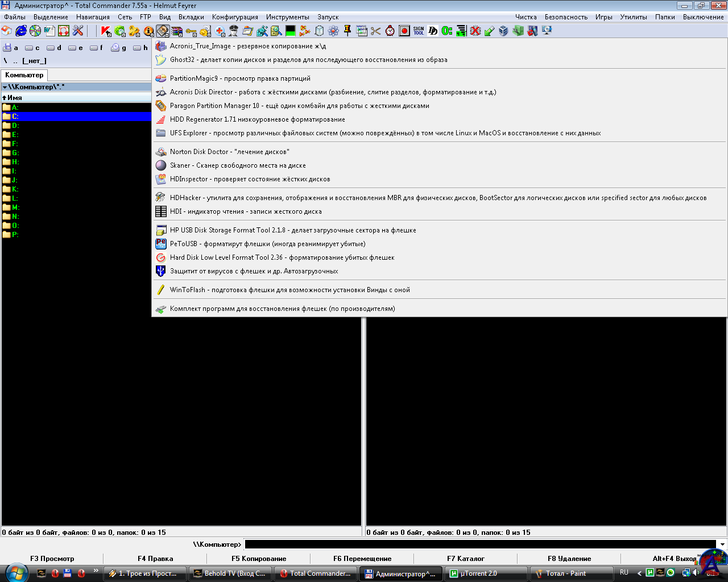Open the WinRAR archive toolbar icon
This screenshot has width=728, height=582.
tap(177, 31)
